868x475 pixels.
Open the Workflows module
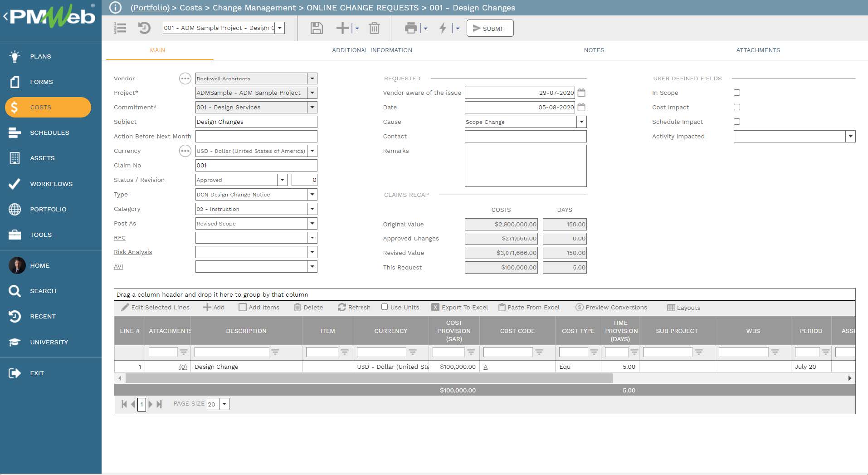(x=51, y=184)
